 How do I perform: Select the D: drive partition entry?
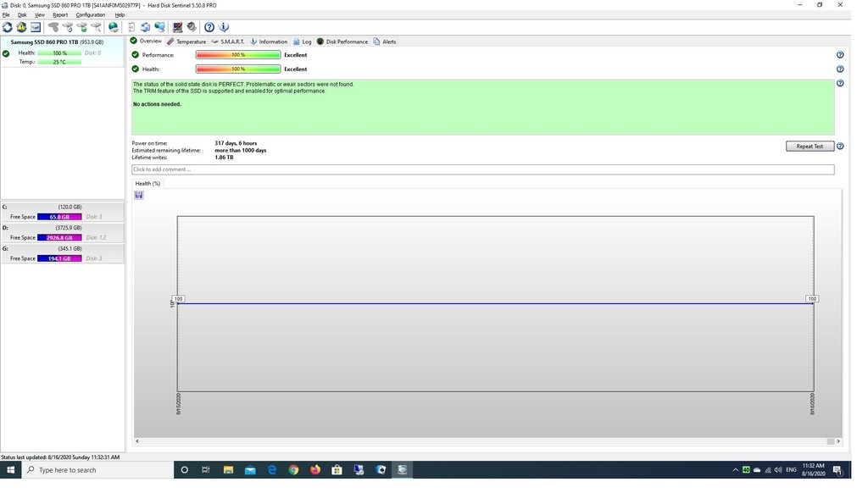pyautogui.click(x=63, y=233)
